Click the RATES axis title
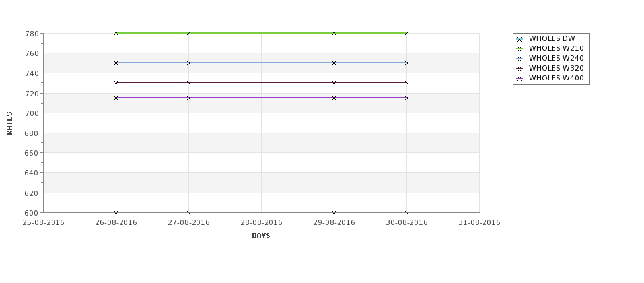Image resolution: width=644 pixels, height=283 pixels. pos(9,123)
